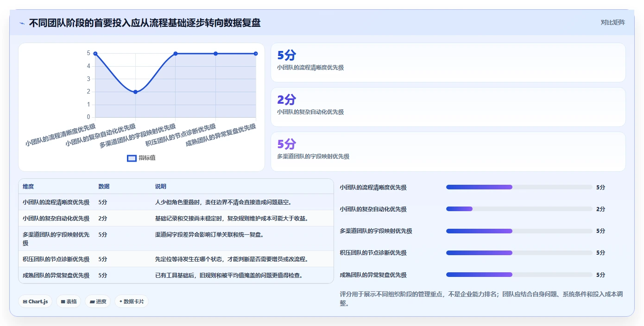Image resolution: width=644 pixels, height=326 pixels.
Task: Click the progress bar for 成熟团队的异常复盘优先级
Action: pyautogui.click(x=519, y=275)
